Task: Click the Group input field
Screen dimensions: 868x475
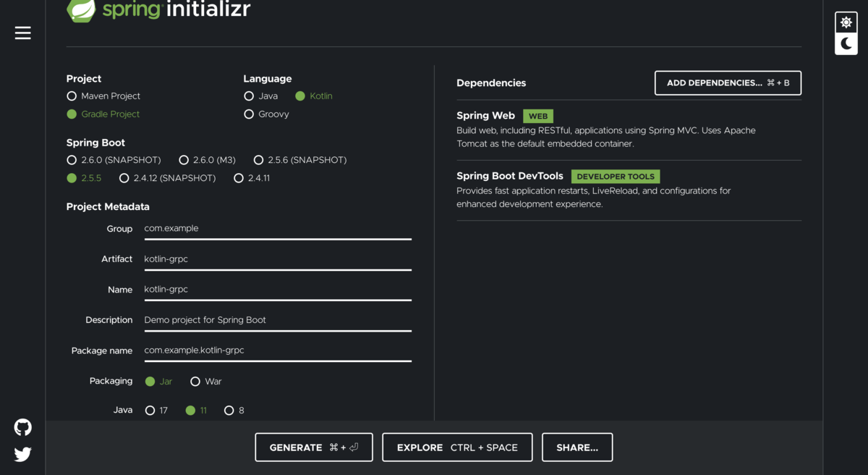Action: tap(278, 229)
